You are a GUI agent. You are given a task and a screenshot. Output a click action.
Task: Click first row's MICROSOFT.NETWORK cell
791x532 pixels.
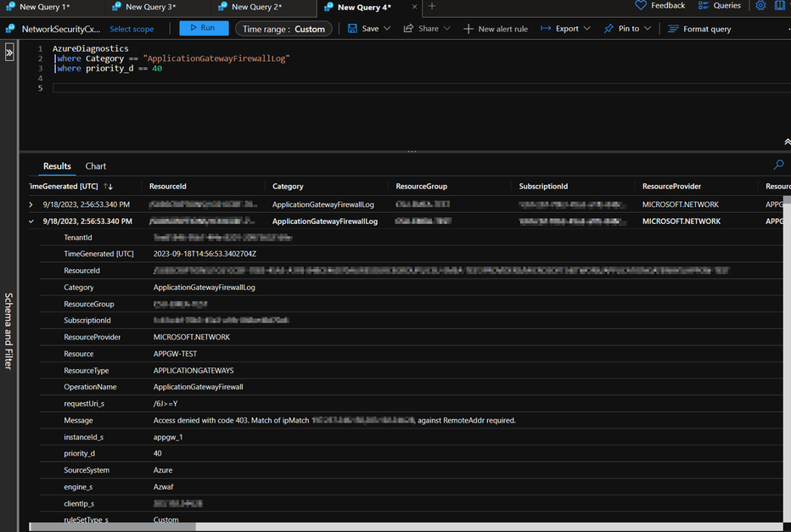tap(681, 204)
